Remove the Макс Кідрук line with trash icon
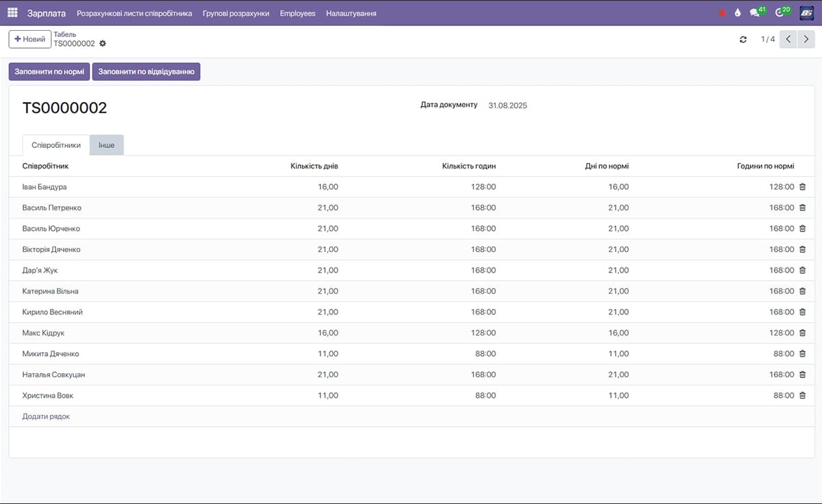The height and width of the screenshot is (504, 822). [x=802, y=333]
